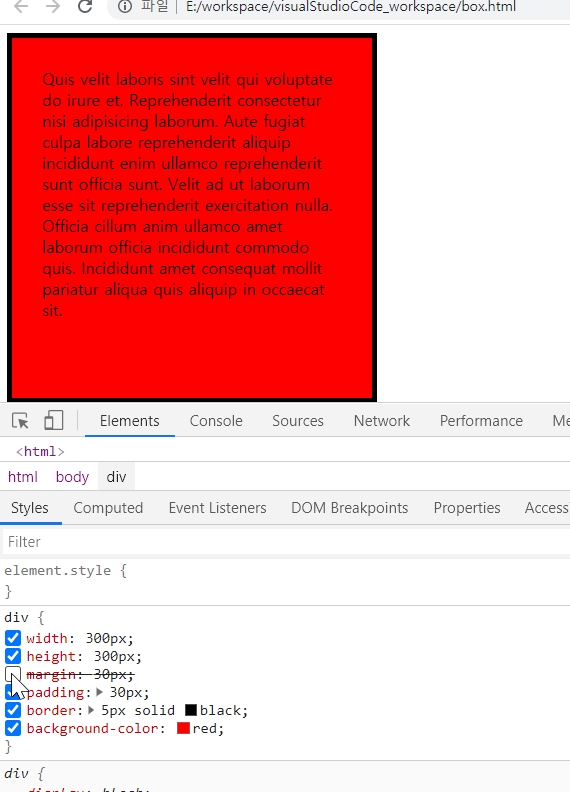Switch to the Console tab
Viewport: 570px width, 792px height.
click(x=216, y=421)
